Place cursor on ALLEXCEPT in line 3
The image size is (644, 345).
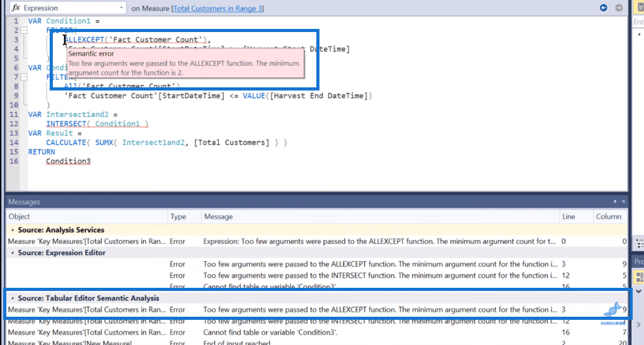84,40
